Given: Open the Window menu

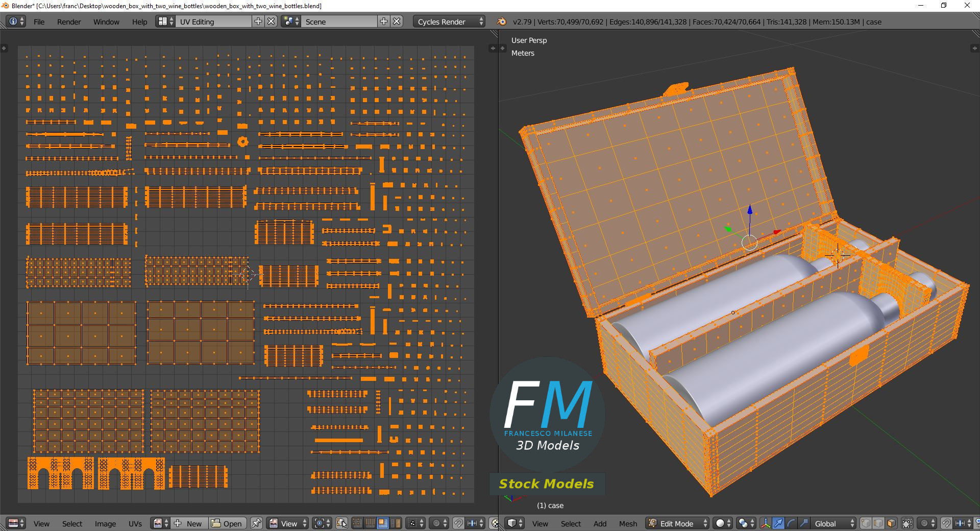Looking at the screenshot, I should tap(106, 21).
